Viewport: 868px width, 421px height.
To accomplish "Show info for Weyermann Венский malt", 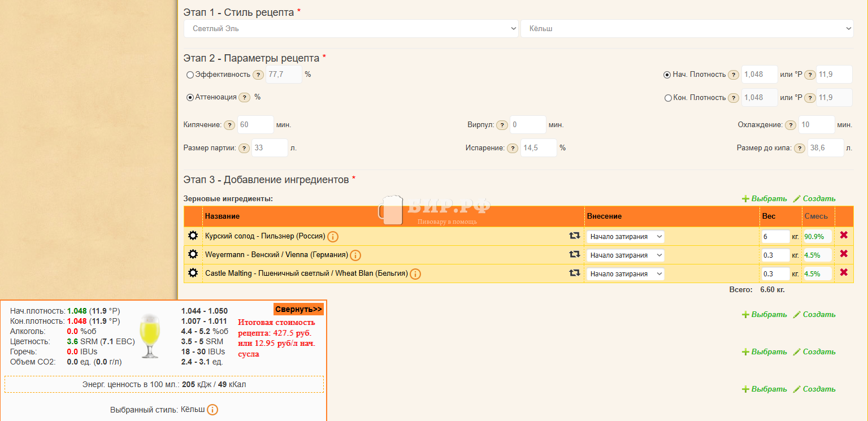I will pos(355,255).
